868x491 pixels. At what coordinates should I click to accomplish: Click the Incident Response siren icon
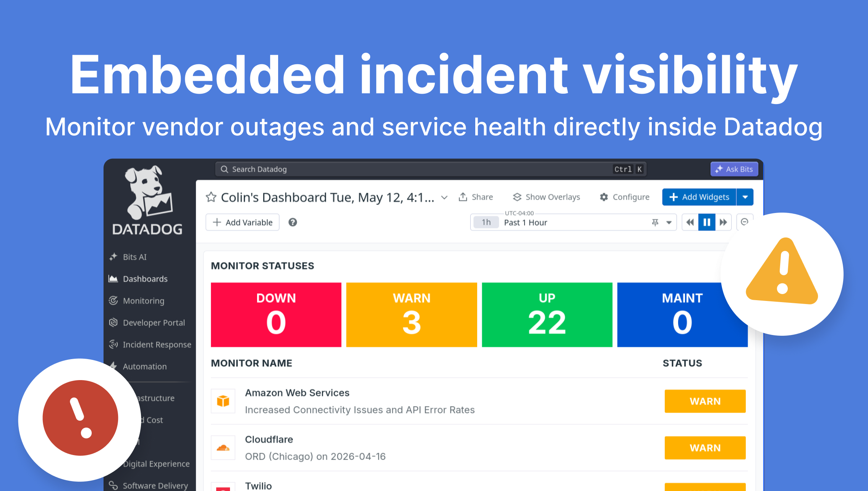pos(113,344)
